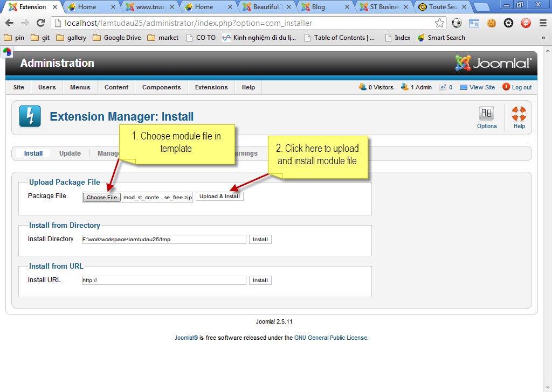Click the Upload & Install button
The height and width of the screenshot is (392, 552).
click(x=219, y=197)
